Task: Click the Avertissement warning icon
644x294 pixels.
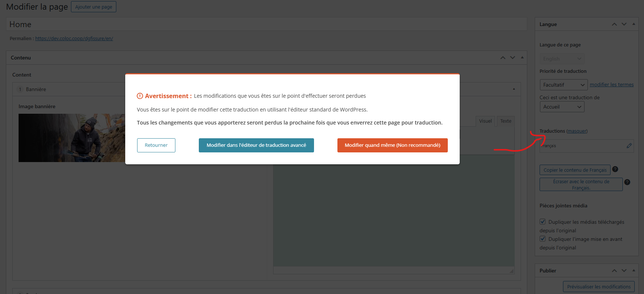Action: (140, 96)
